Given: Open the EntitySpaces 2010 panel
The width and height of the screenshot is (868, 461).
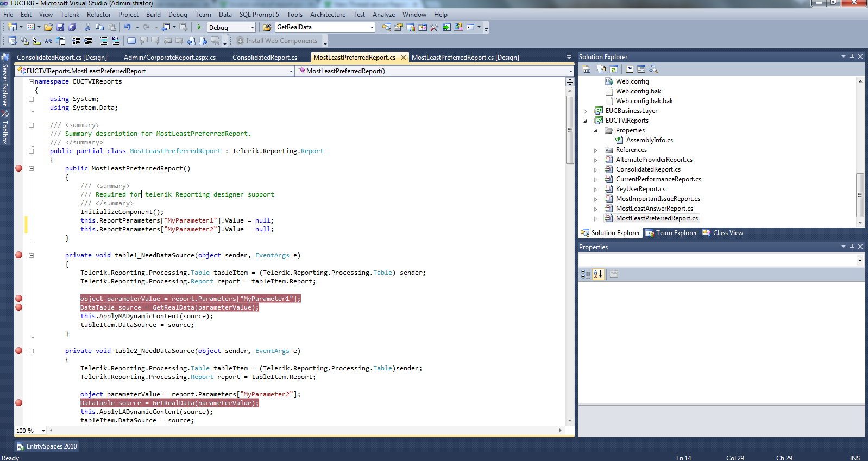Looking at the screenshot, I should [47, 446].
